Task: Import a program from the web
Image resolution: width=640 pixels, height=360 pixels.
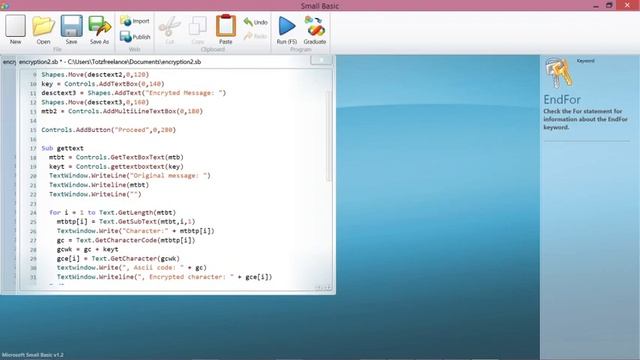Action: [135, 21]
